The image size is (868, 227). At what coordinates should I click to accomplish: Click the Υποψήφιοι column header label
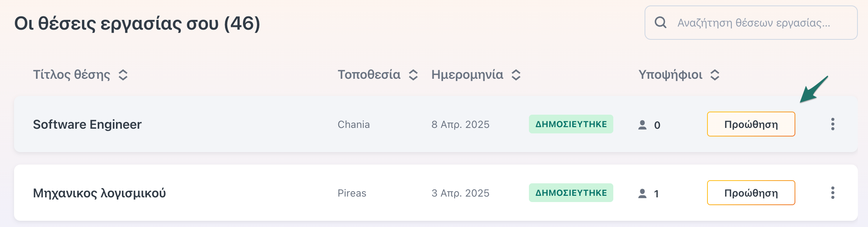point(670,75)
